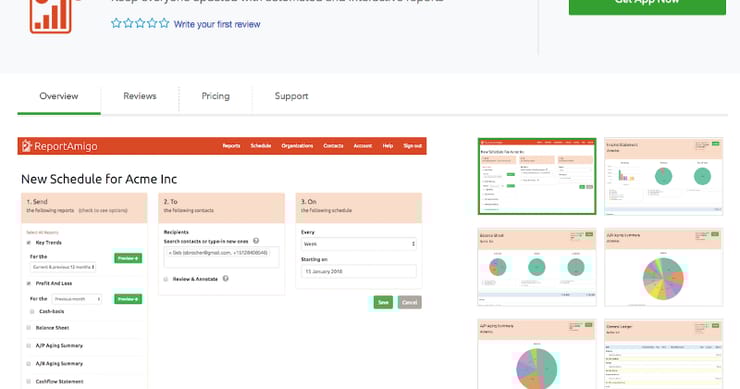This screenshot has height=389, width=740.
Task: Open help icon beside Search contacts label
Action: pyautogui.click(x=256, y=241)
